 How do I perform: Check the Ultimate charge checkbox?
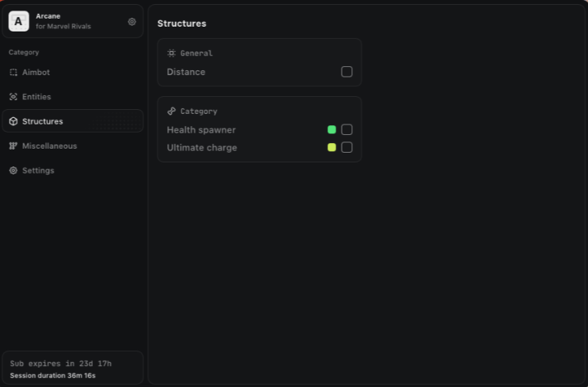pyautogui.click(x=346, y=147)
